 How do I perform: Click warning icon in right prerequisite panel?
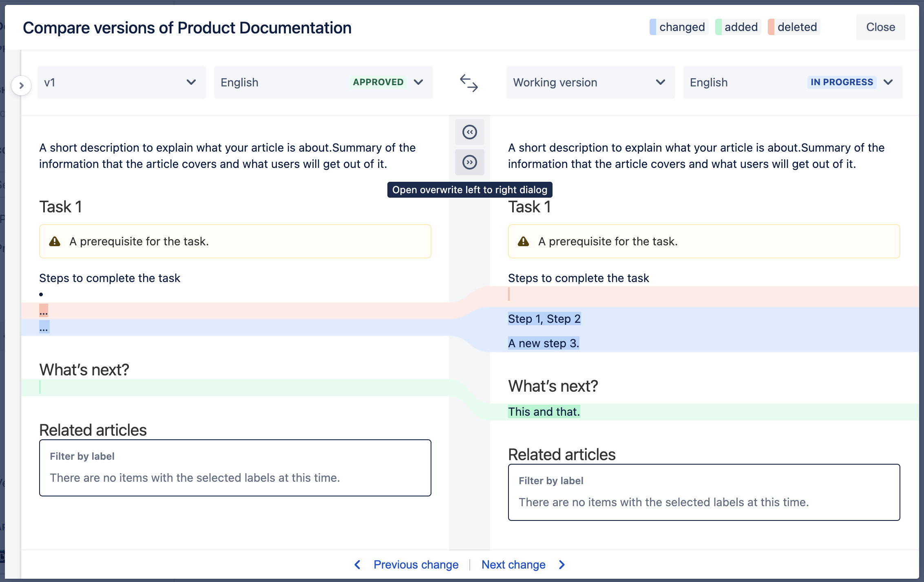click(x=523, y=242)
